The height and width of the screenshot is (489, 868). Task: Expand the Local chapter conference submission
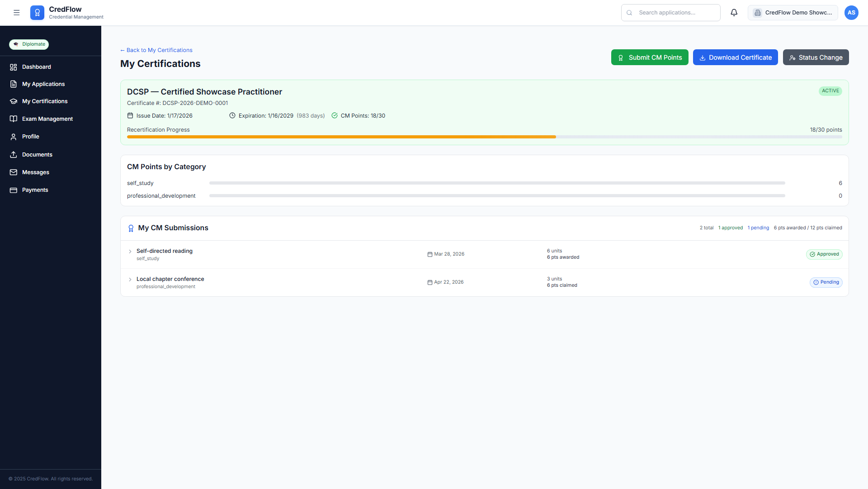(x=130, y=280)
